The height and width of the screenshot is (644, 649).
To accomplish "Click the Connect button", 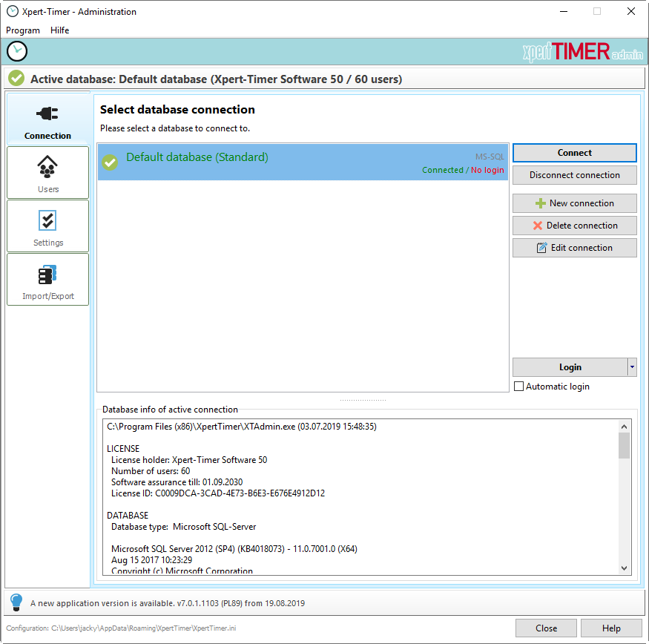I will 574,153.
